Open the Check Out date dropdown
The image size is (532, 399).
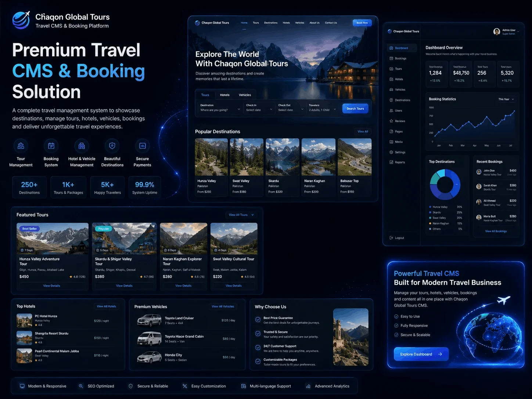(x=291, y=108)
